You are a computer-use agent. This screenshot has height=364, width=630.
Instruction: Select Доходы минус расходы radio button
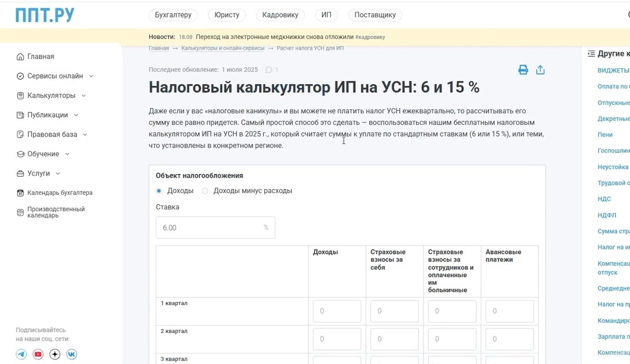click(x=205, y=191)
